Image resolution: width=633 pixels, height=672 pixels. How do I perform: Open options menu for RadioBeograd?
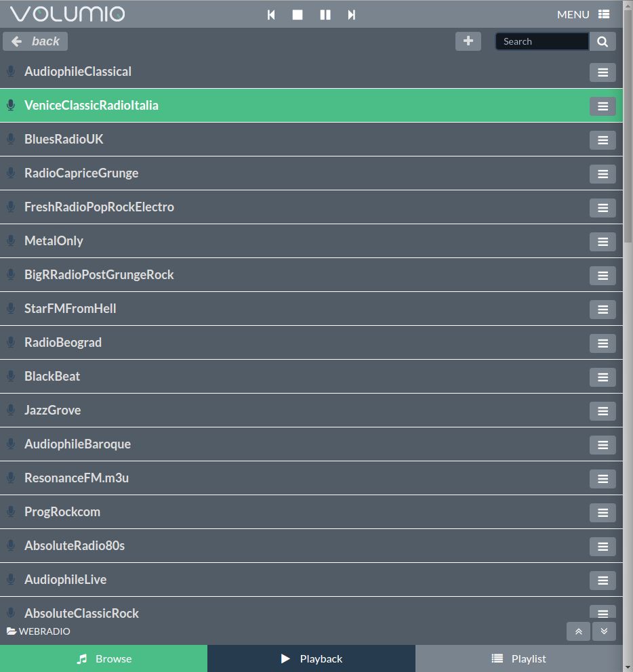[603, 343]
